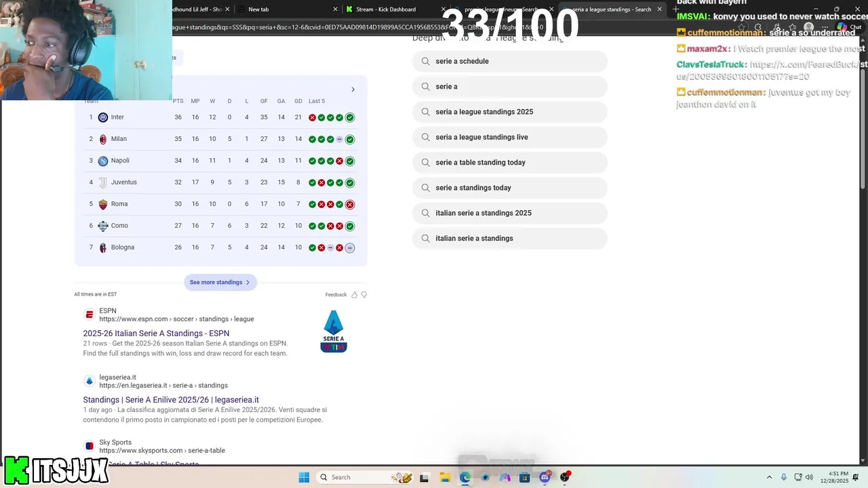Viewport: 868px width, 488px height.
Task: Click the Napoli club crest
Action: pyautogui.click(x=103, y=161)
